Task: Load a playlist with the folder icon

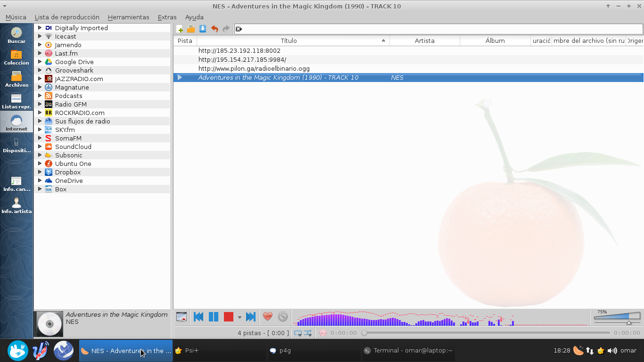Action: tap(191, 29)
